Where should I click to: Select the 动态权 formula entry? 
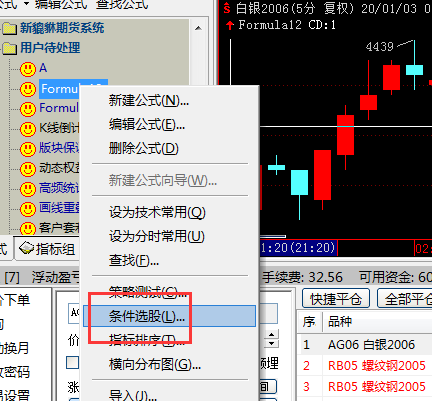[59, 168]
